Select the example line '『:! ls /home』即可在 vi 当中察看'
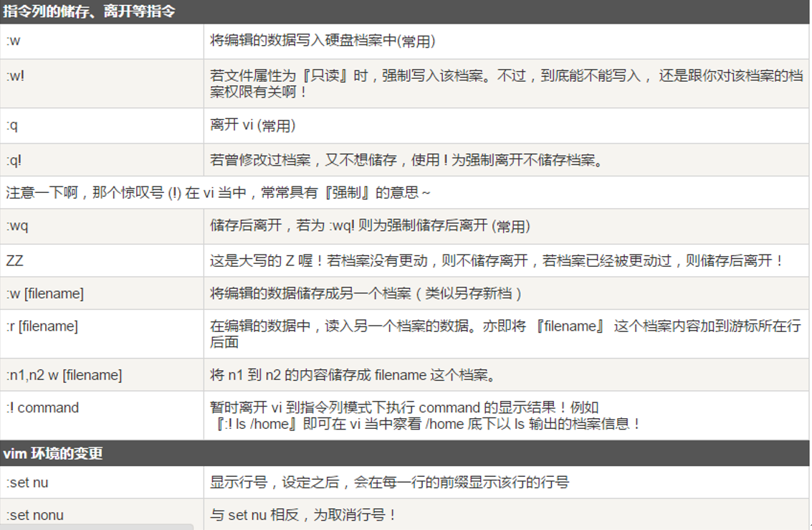The width and height of the screenshot is (812, 530). [x=428, y=424]
